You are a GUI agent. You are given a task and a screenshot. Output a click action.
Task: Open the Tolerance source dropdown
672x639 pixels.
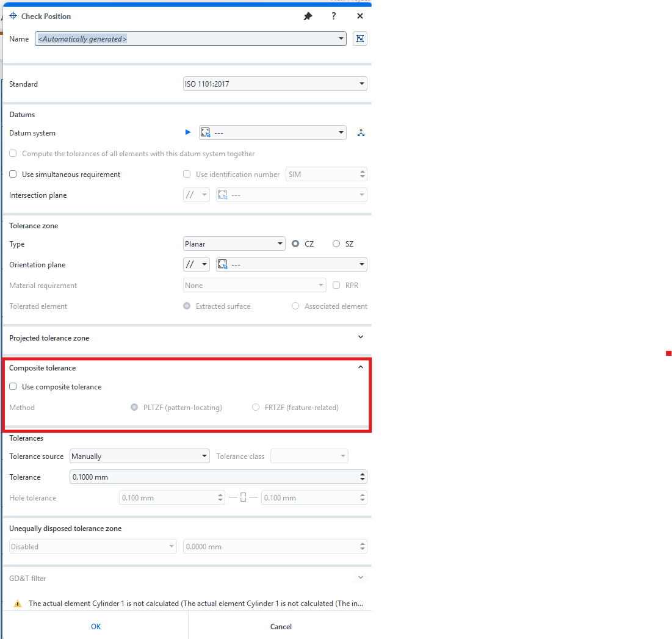[139, 457]
